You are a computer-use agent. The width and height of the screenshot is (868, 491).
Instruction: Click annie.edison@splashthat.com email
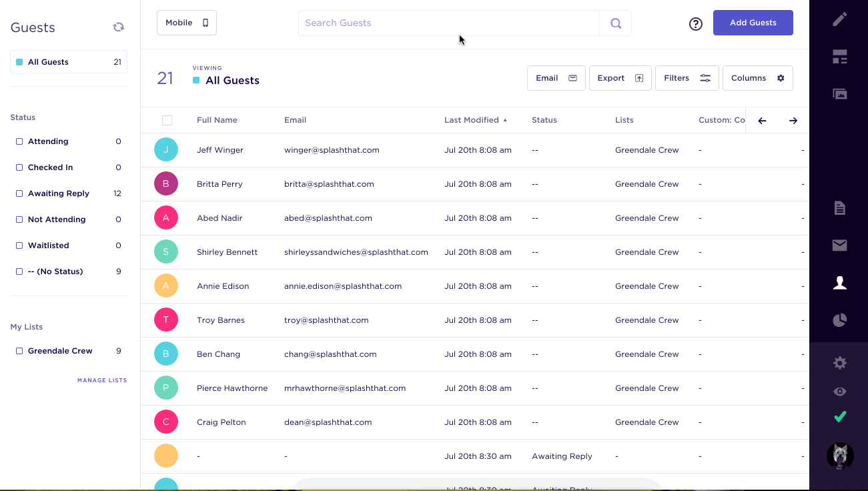pyautogui.click(x=343, y=286)
